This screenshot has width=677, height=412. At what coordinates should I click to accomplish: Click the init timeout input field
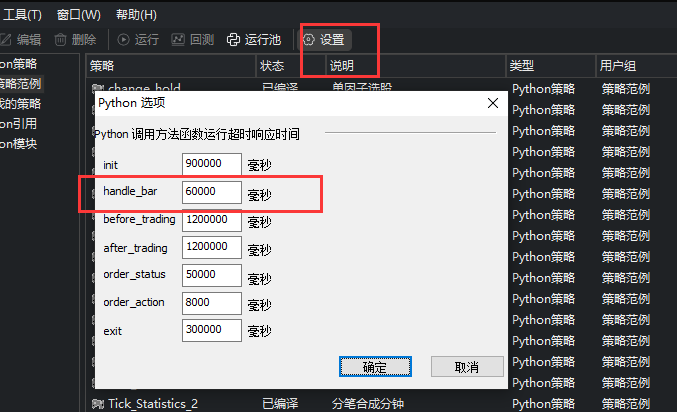pyautogui.click(x=212, y=164)
